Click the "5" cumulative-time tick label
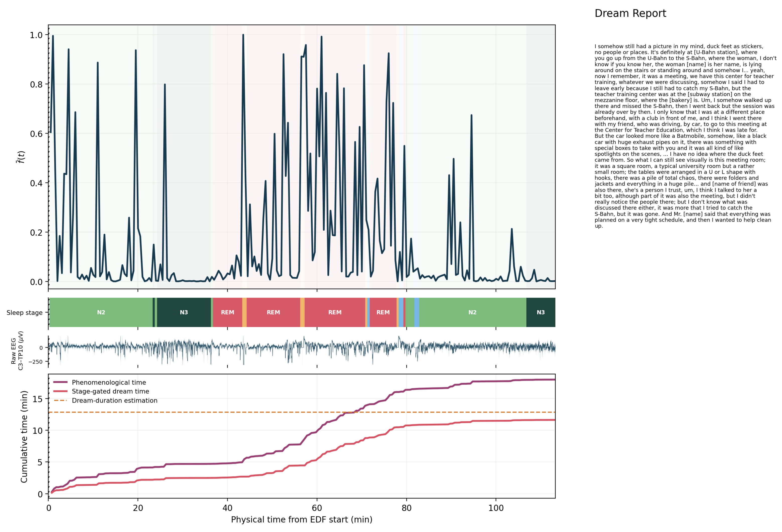The height and width of the screenshot is (532, 782). (x=40, y=462)
